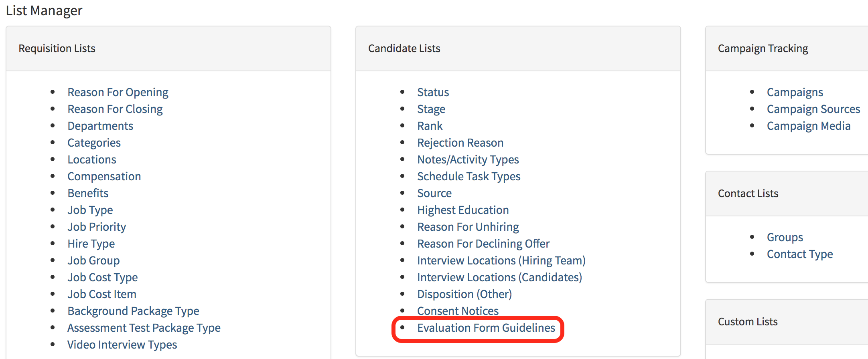Open Highest Education list
Viewport: 868px width, 359px height.
463,210
